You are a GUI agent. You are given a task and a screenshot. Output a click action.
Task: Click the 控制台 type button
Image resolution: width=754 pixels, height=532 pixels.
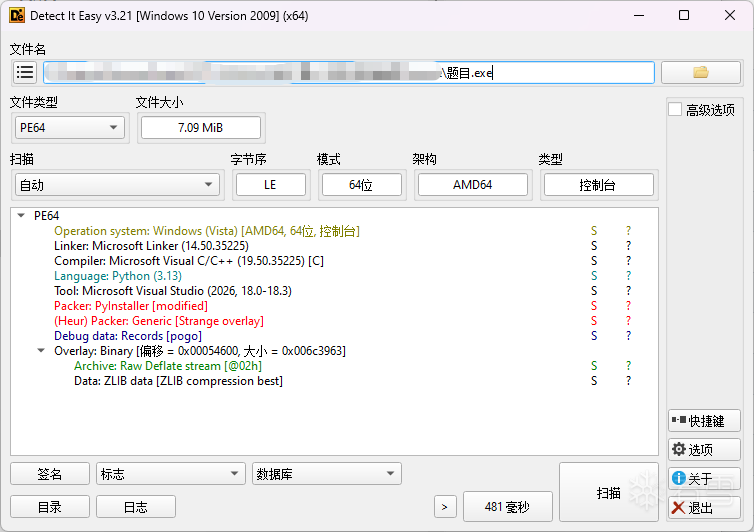[x=598, y=185]
